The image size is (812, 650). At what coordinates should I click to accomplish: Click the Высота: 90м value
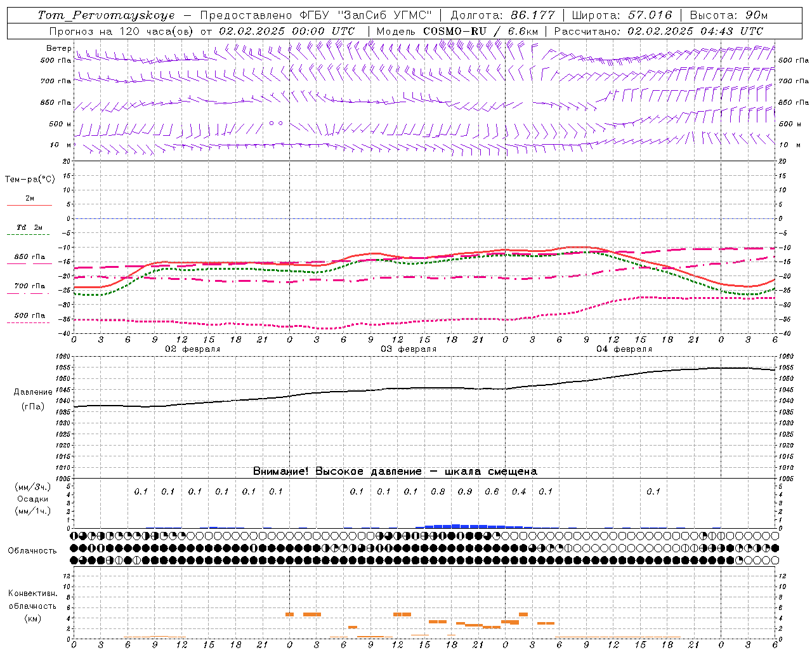(x=728, y=15)
